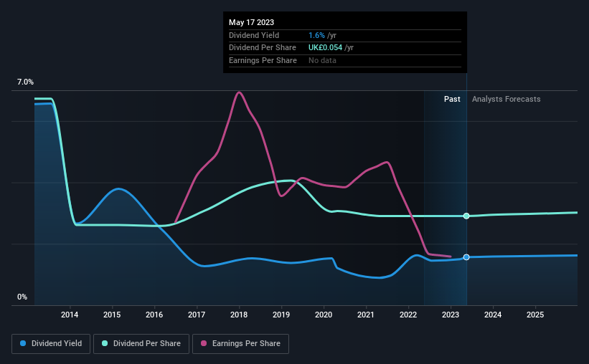Viewport: 589px width, 364px height.
Task: Click the pink Earnings Per Share legend dot
Action: 204,343
